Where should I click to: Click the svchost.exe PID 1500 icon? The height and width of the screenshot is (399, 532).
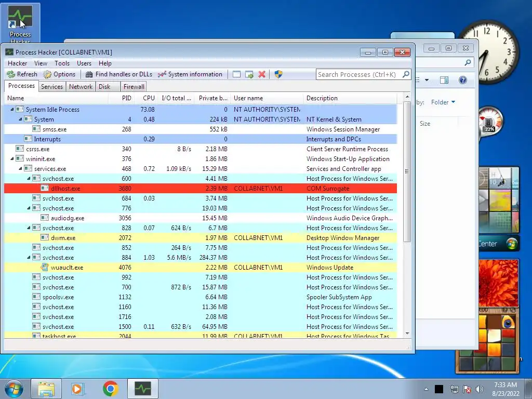coord(36,326)
